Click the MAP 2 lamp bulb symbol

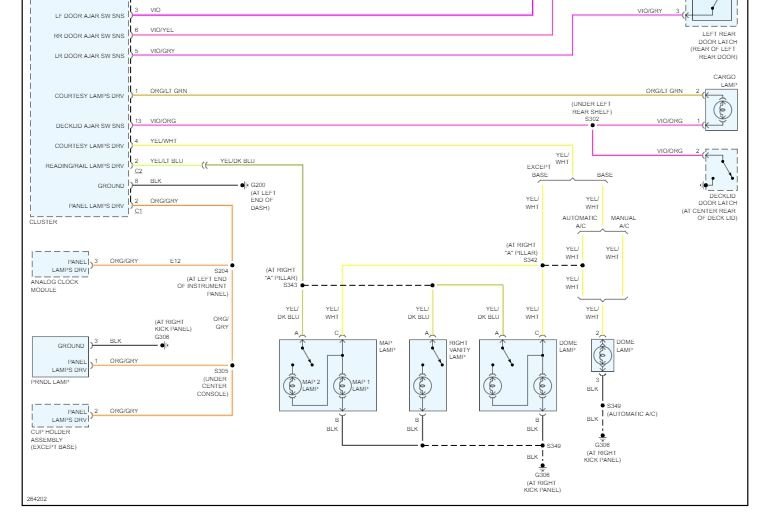click(x=292, y=385)
